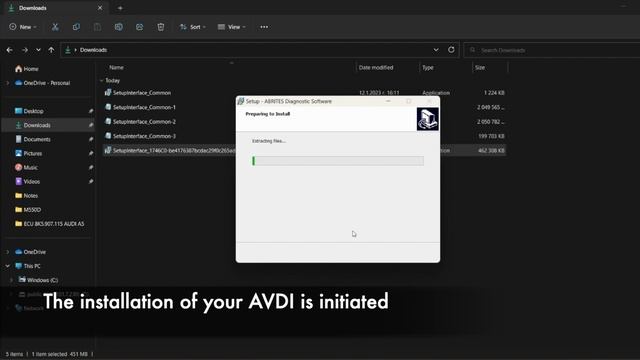The width and height of the screenshot is (640, 360).
Task: Click the Copy icon in toolbar
Action: (x=76, y=27)
